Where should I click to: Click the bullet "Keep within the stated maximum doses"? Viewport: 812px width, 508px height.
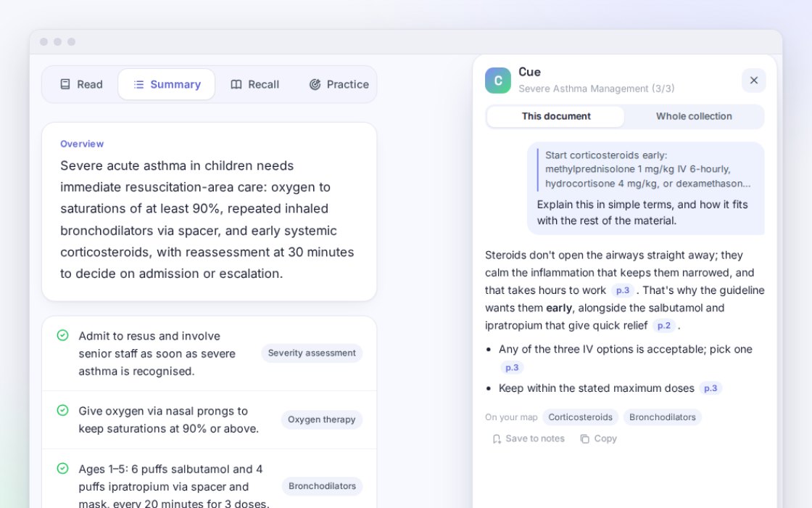click(x=596, y=388)
